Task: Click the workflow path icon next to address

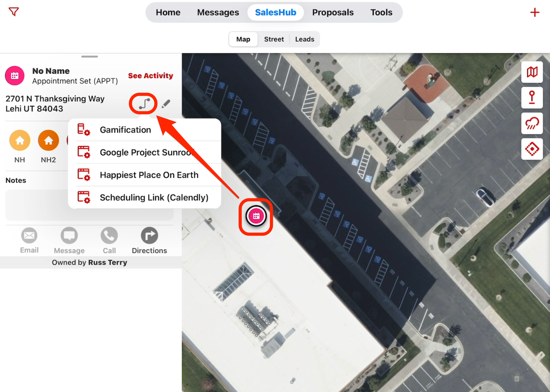Action: pyautogui.click(x=144, y=104)
